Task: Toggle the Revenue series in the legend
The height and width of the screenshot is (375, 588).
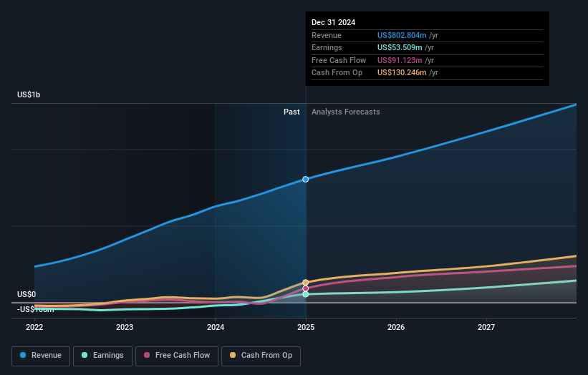Action: click(x=41, y=356)
